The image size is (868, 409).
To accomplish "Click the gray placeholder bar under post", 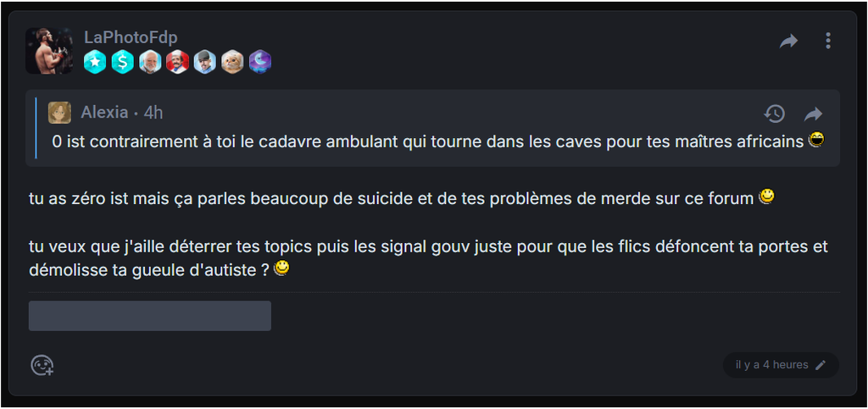I will tap(150, 316).
